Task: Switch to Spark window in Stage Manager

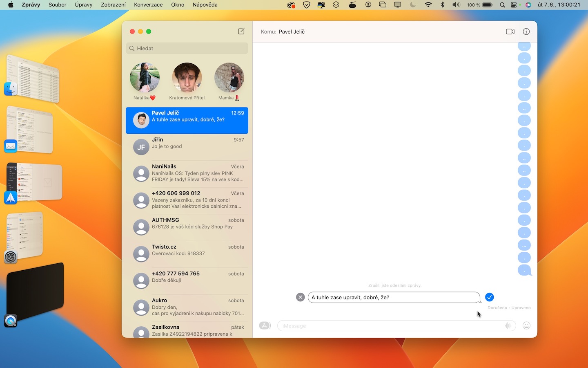Action: tap(33, 183)
